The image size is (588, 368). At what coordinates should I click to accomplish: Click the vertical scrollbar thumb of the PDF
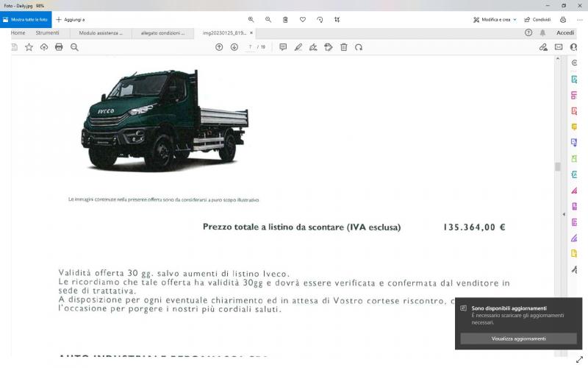point(557,166)
